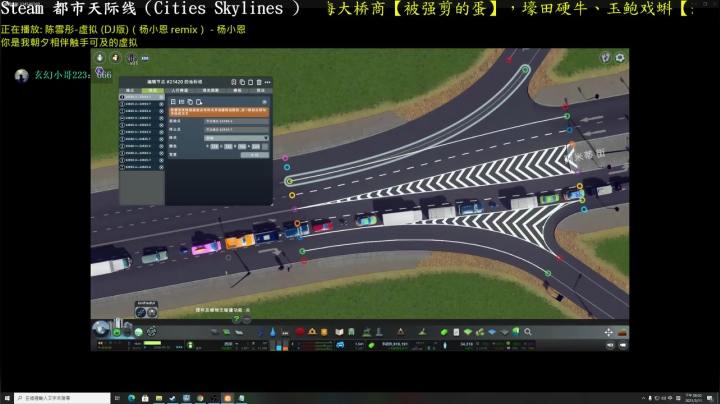The image size is (720, 404).
Task: Open the Public transport bus icon
Action: coord(351,332)
